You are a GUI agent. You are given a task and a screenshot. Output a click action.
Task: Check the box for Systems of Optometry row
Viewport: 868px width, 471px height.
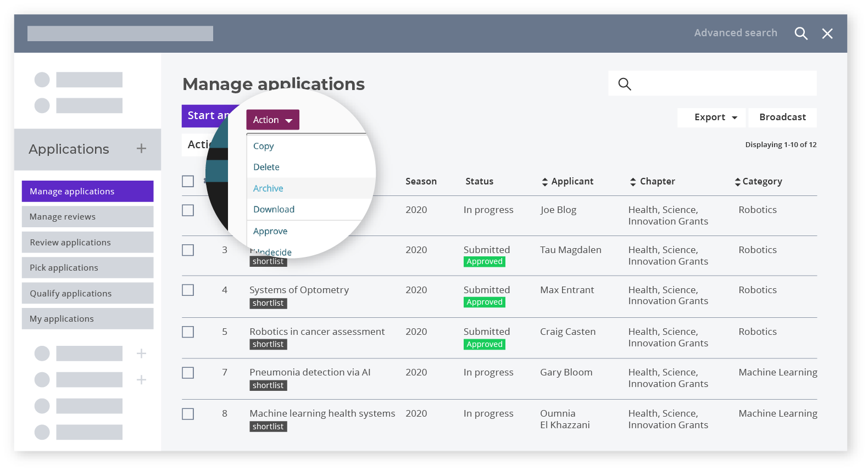click(188, 290)
